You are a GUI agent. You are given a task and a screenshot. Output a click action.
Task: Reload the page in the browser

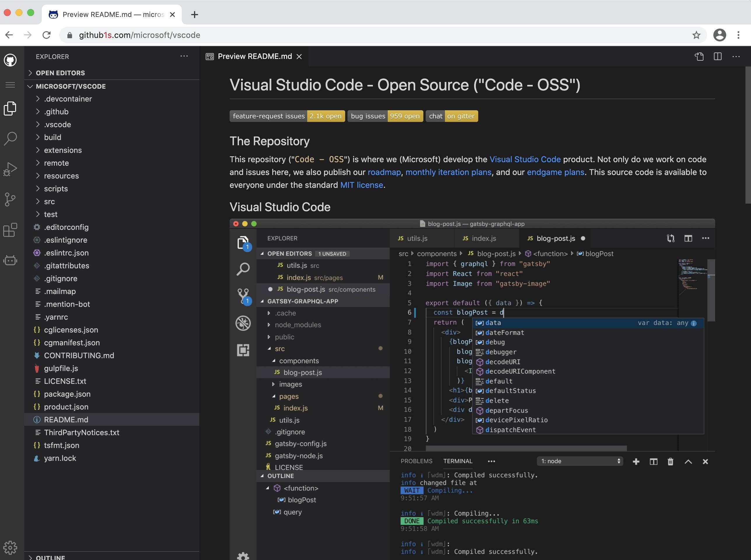click(46, 35)
